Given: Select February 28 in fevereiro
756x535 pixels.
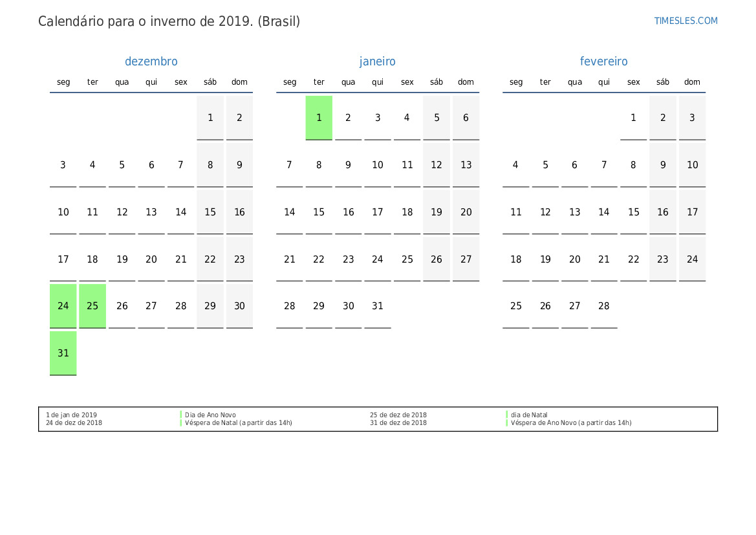Looking at the screenshot, I should (x=604, y=306).
